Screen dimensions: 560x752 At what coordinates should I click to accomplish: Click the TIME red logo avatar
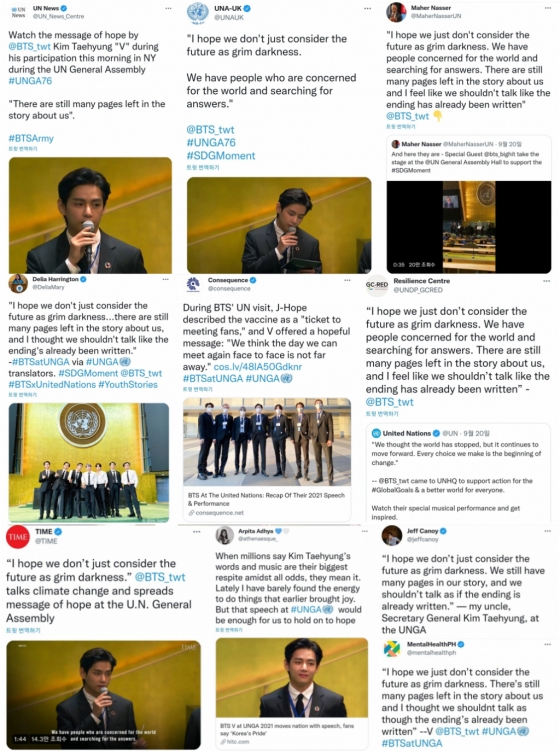point(18,537)
